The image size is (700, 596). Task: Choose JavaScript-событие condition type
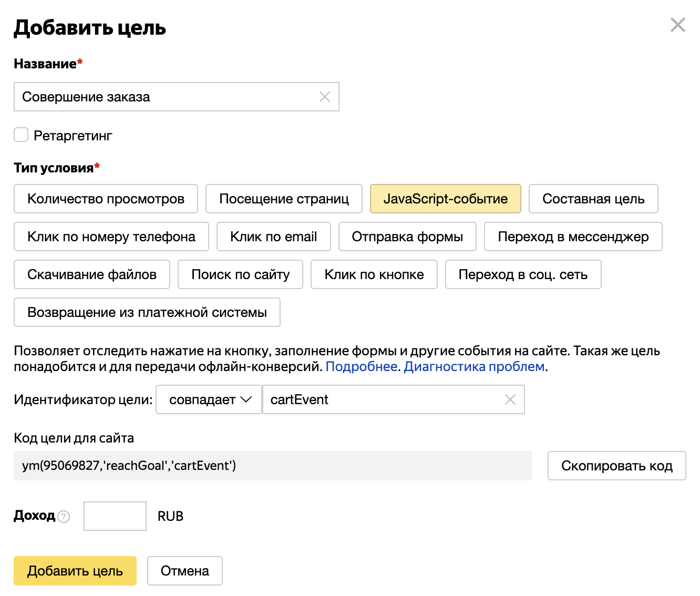445,199
